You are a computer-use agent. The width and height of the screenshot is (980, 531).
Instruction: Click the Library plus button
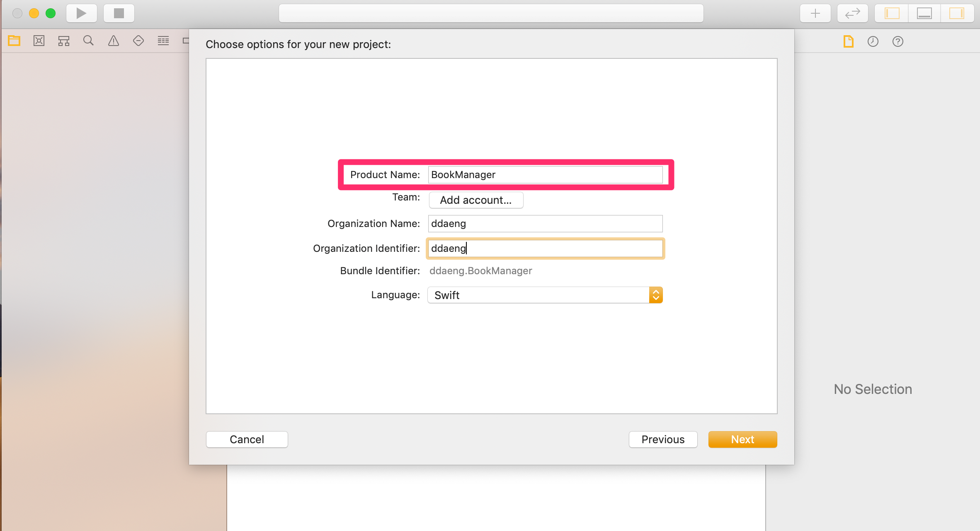tap(815, 13)
